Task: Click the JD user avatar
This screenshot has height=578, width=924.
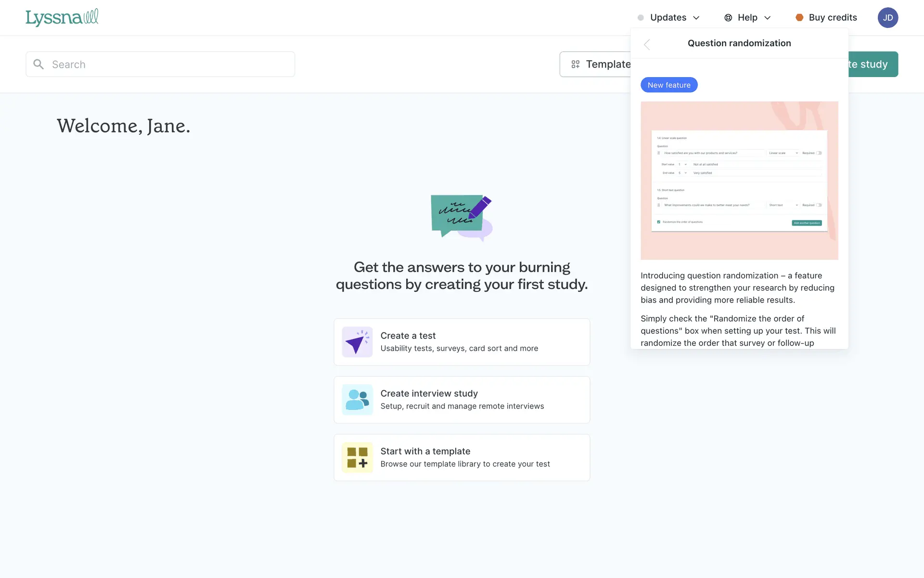Action: (x=887, y=17)
